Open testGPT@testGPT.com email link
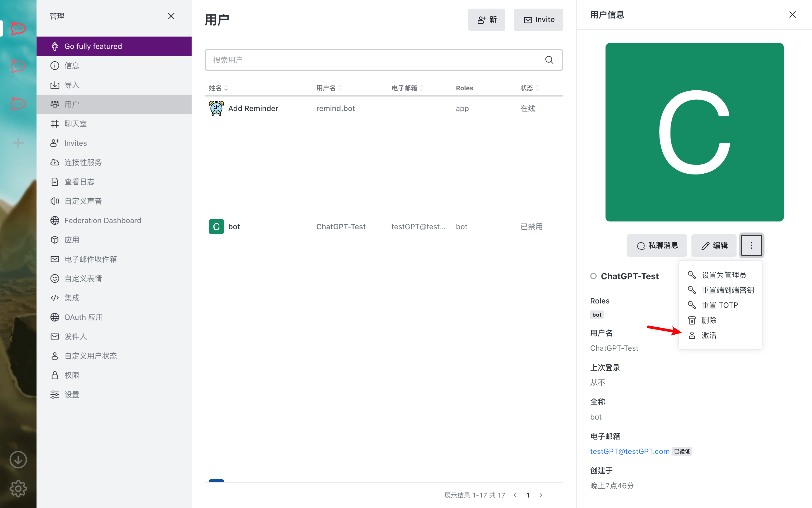 point(629,451)
